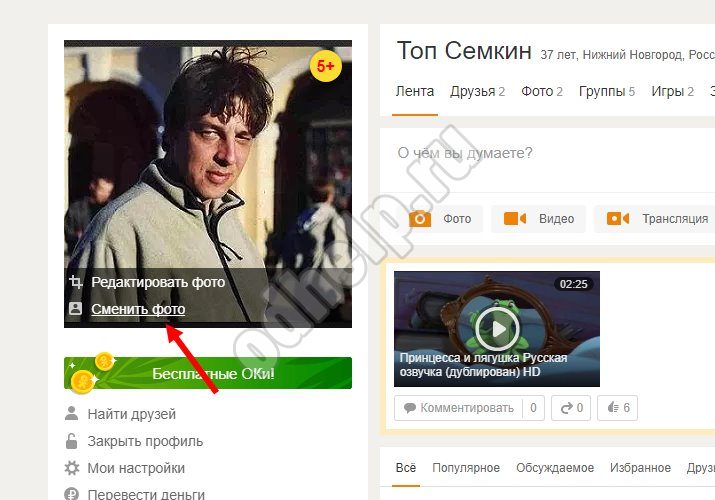The width and height of the screenshot is (715, 500).
Task: Click the share arrow button with count 0
Action: (x=571, y=407)
